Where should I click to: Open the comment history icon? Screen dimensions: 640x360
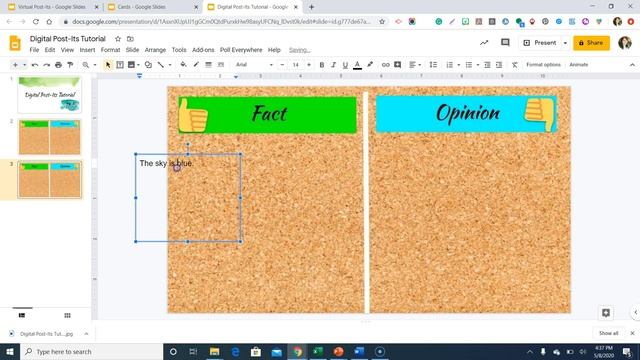click(505, 42)
